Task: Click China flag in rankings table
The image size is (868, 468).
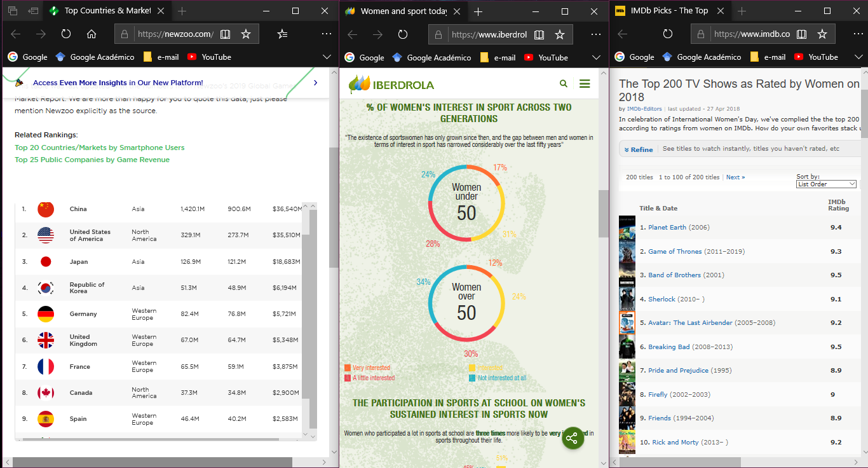Action: point(46,209)
